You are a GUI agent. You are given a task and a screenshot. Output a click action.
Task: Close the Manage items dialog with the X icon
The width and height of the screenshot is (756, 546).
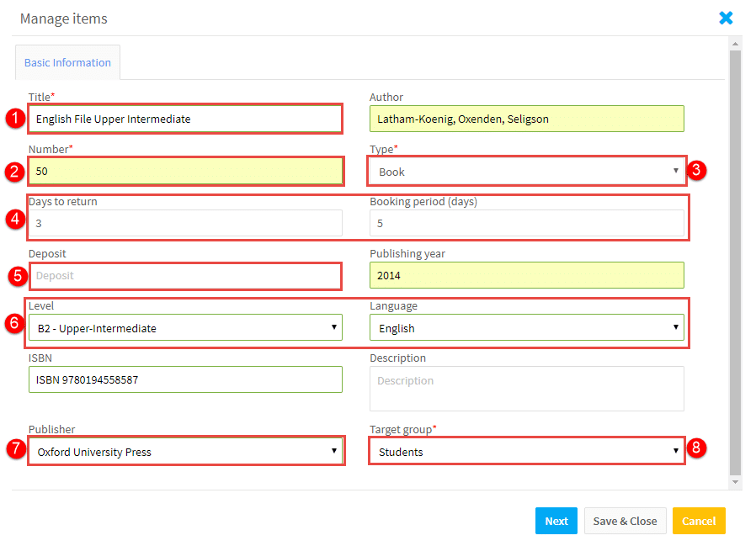coord(726,18)
